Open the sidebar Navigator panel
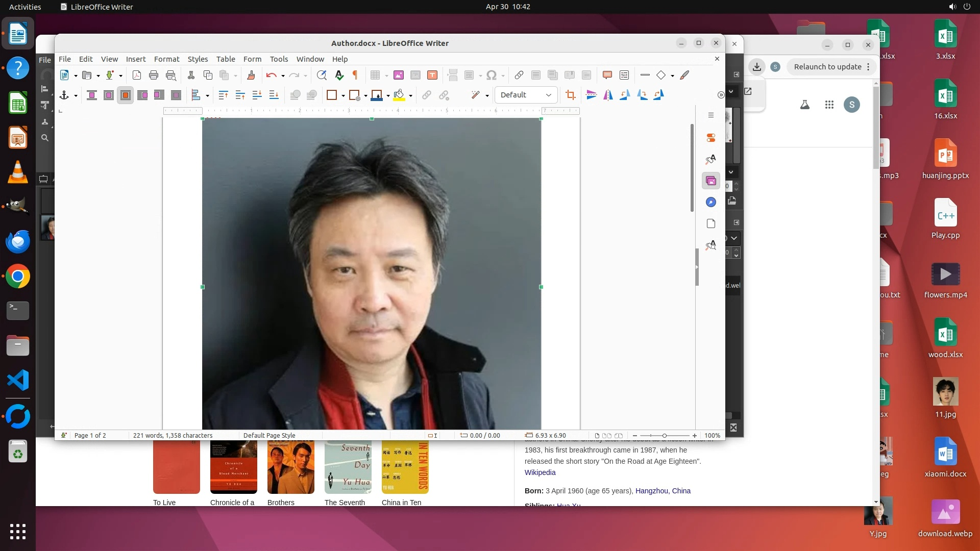Screen dimensions: 980x551 710,202
